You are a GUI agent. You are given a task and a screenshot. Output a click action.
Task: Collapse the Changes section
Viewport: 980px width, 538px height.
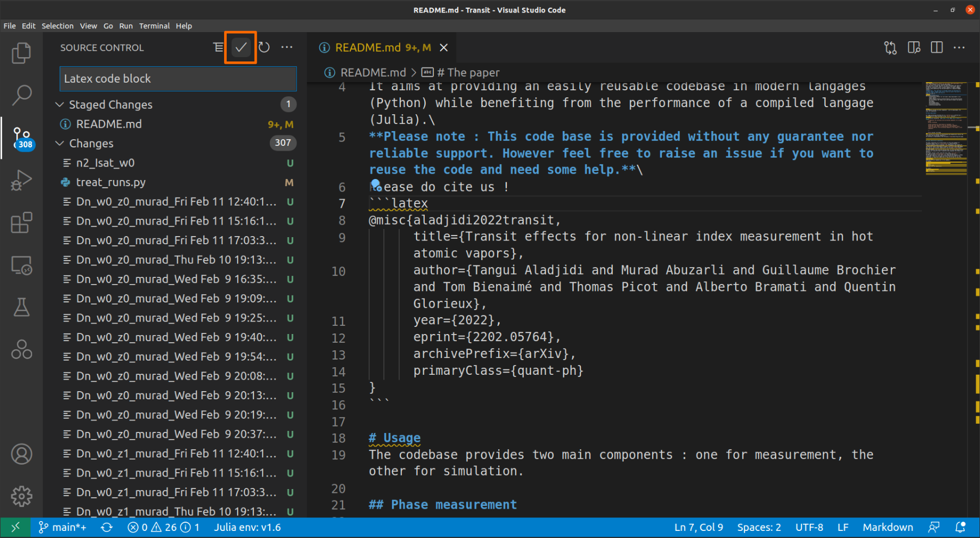(x=60, y=144)
